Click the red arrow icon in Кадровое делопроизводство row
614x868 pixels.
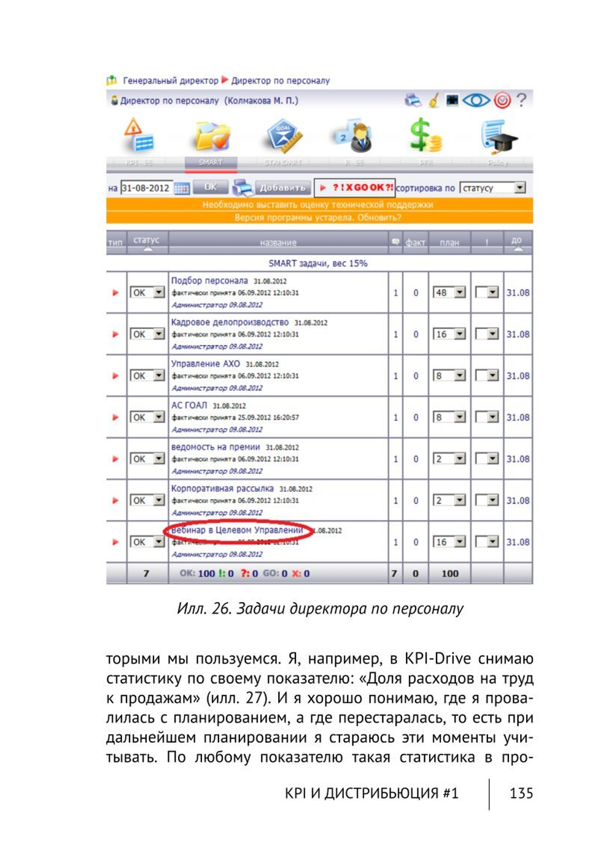115,335
